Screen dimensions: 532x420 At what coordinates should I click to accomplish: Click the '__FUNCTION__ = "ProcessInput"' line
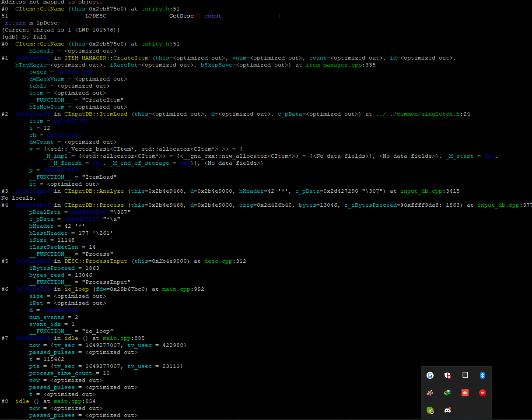point(80,282)
